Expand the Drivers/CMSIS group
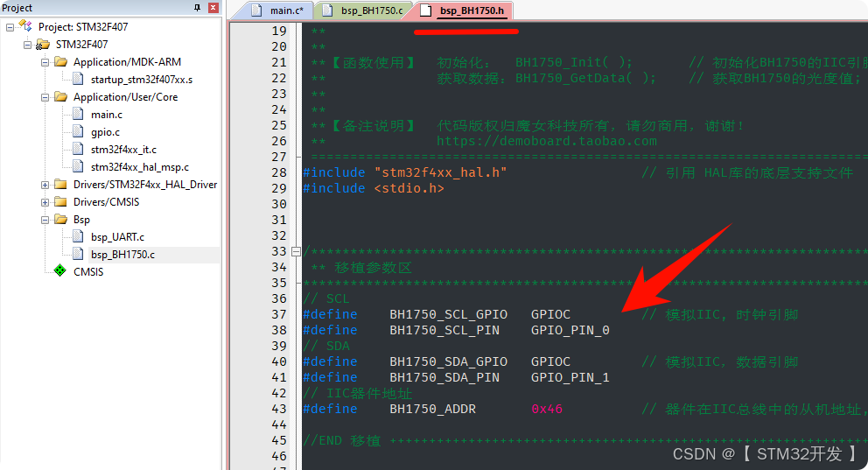This screenshot has height=470, width=868. (x=45, y=202)
